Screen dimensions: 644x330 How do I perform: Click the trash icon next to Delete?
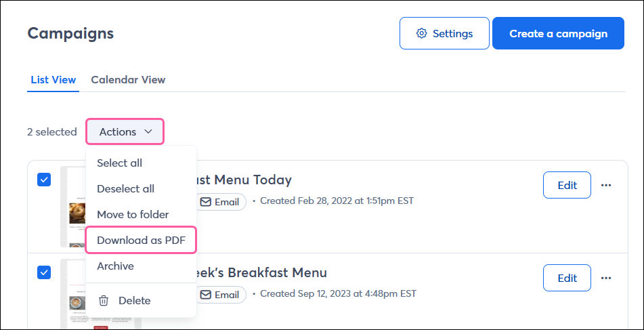104,300
